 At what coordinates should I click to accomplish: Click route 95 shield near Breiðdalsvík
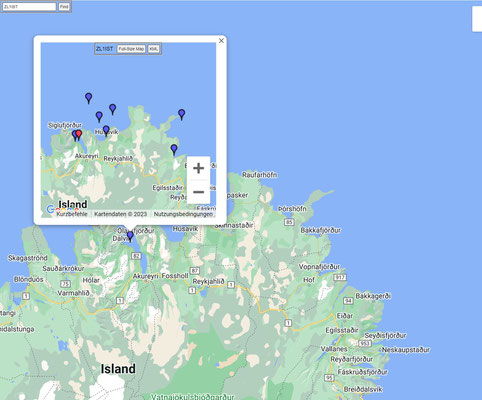[x=329, y=378]
